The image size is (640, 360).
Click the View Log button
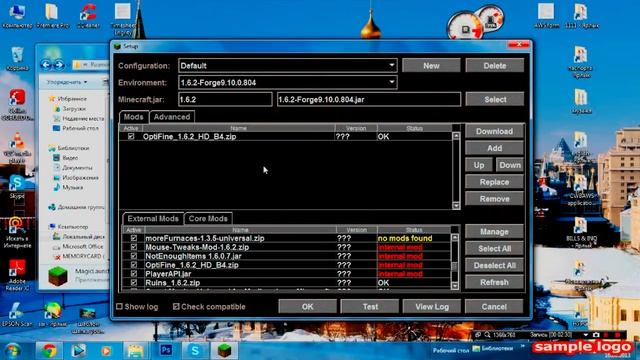432,307
